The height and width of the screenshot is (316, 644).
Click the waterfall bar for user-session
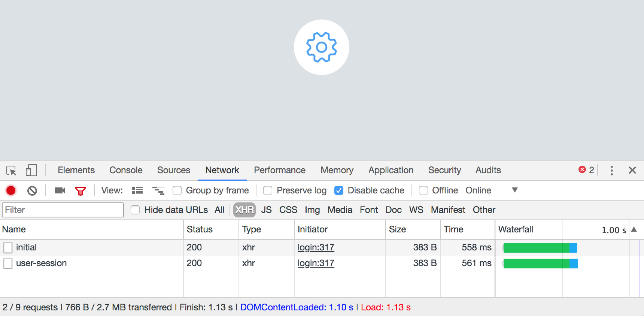[x=540, y=264]
